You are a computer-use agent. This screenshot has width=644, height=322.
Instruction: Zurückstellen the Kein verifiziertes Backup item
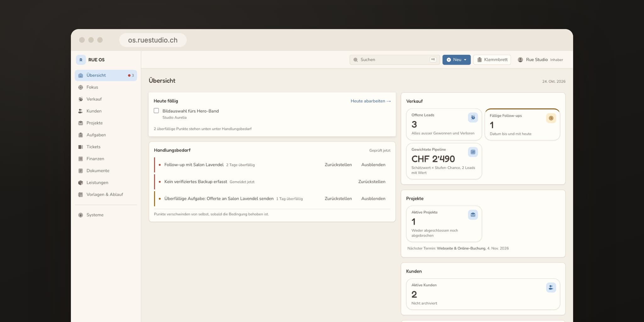(x=372, y=182)
